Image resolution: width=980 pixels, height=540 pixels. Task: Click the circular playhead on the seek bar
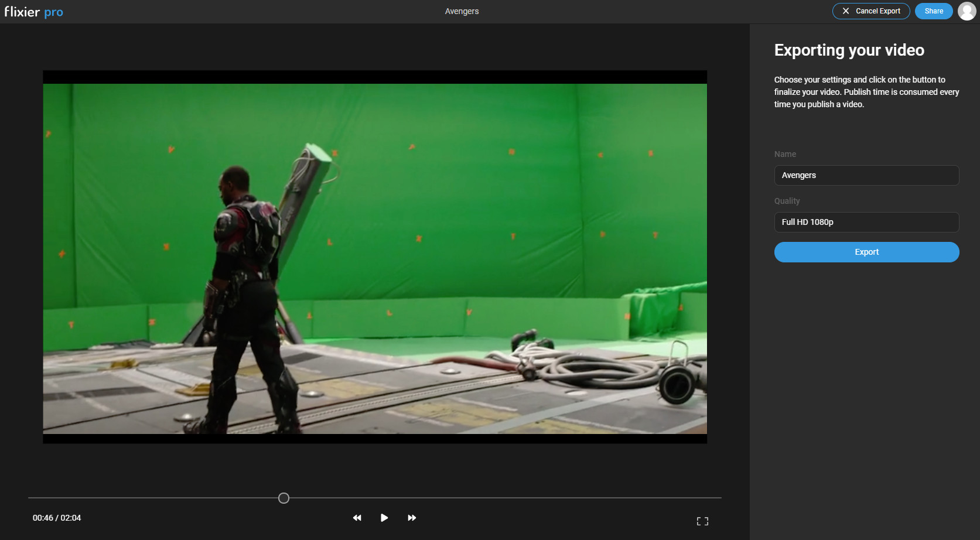click(284, 498)
